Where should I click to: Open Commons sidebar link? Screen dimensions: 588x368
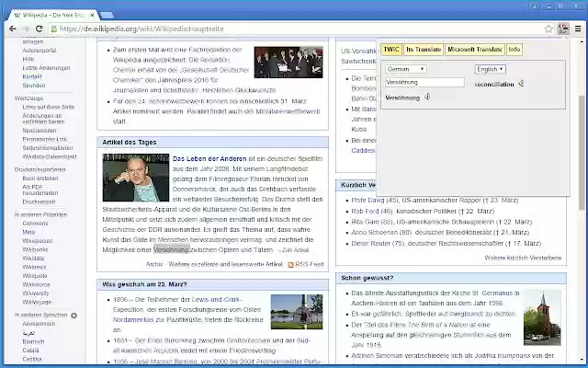[35, 224]
